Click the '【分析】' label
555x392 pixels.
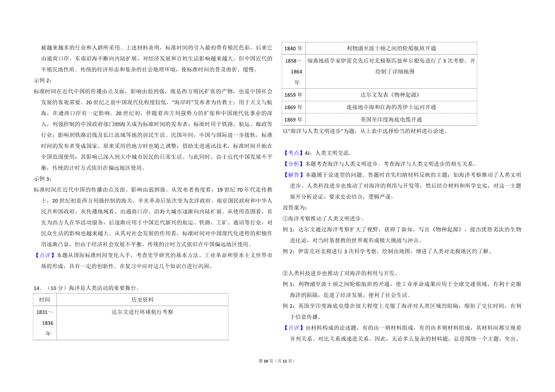[x=294, y=164]
